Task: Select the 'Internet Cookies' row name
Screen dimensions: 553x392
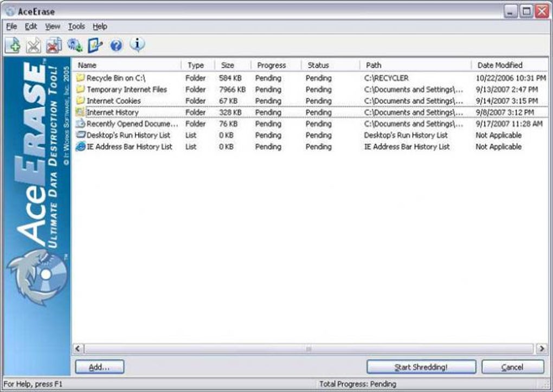Action: tap(113, 101)
